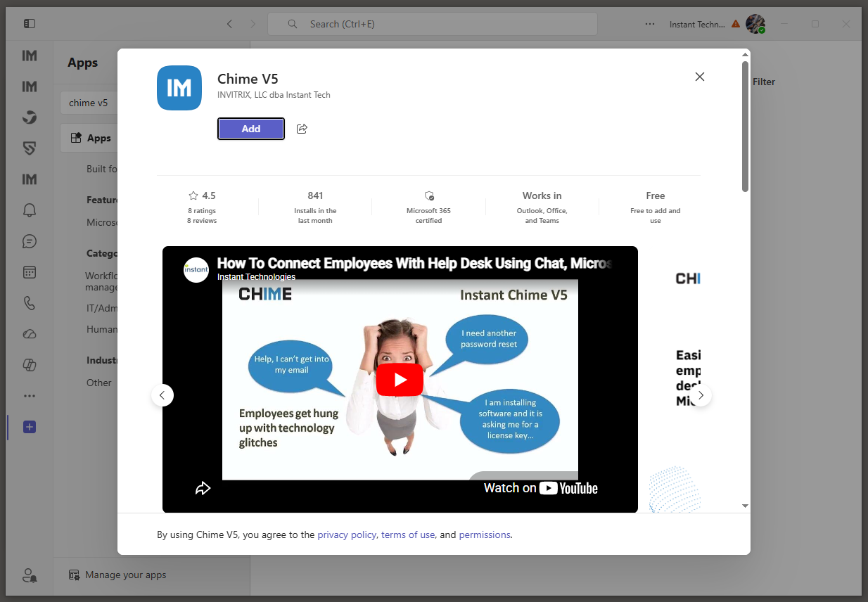
Task: Select the Microso... featured item
Action: click(x=101, y=222)
